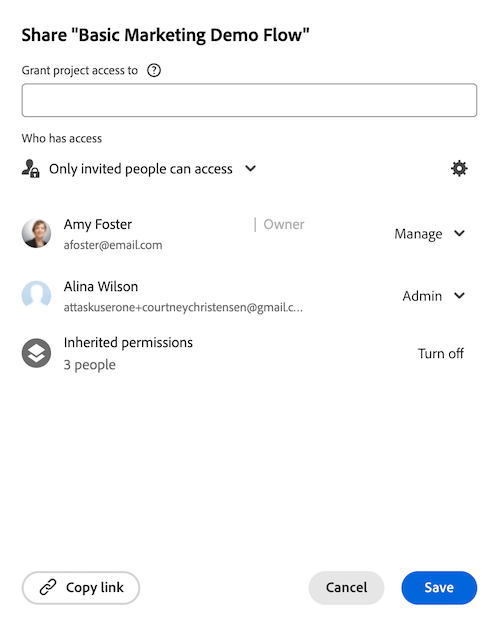Click Alina Wilson's placeholder avatar

point(36,296)
